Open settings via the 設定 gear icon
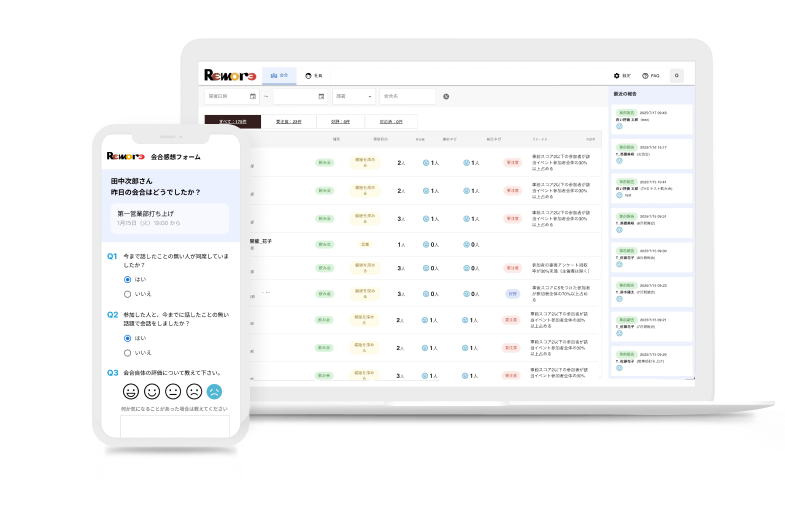The height and width of the screenshot is (512, 785). click(x=616, y=75)
